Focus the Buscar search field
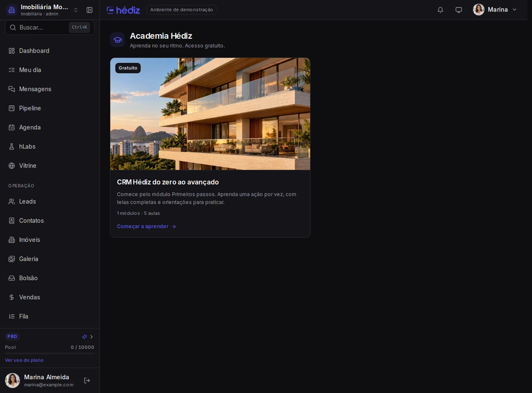Image resolution: width=532 pixels, height=393 pixels. click(50, 27)
